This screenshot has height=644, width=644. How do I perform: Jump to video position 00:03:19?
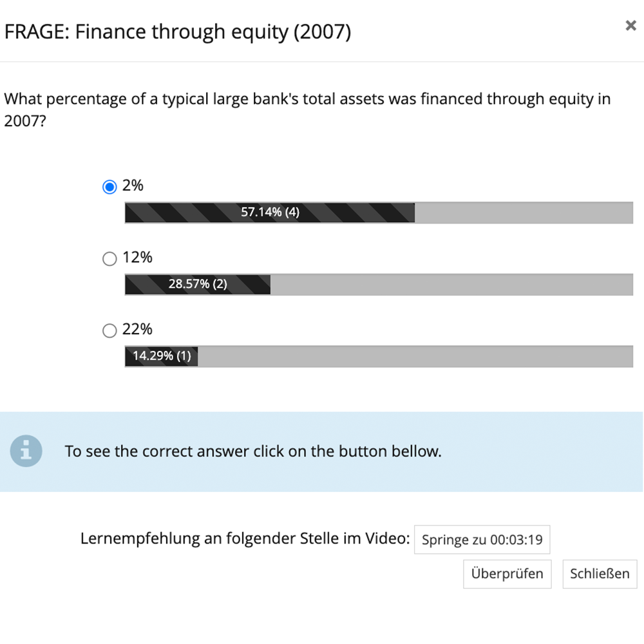[482, 540]
